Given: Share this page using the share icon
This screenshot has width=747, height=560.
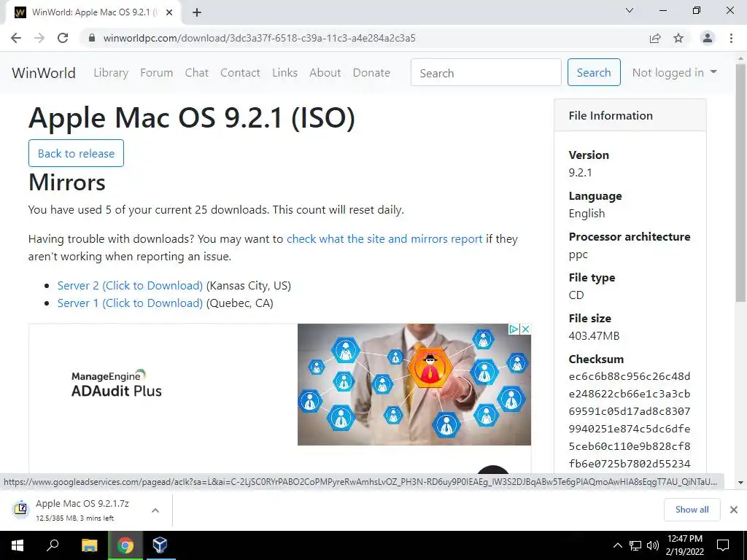Looking at the screenshot, I should (x=655, y=38).
